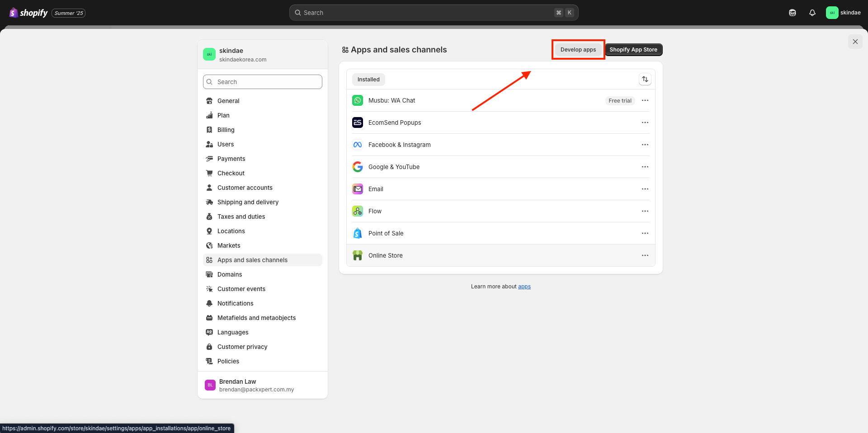This screenshot has width=868, height=433.
Task: Click the EcomSend Popups app icon
Action: 358,122
